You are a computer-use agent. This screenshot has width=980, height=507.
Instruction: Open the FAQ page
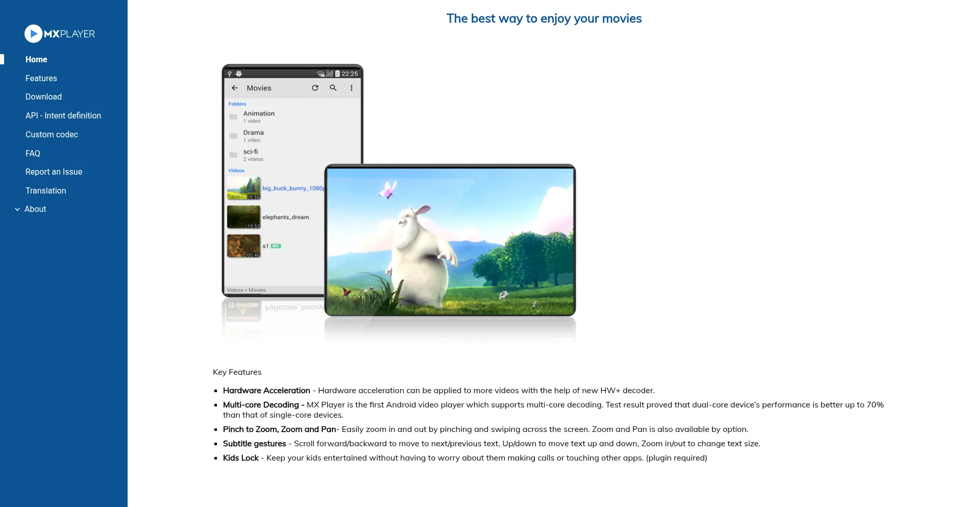click(x=33, y=154)
